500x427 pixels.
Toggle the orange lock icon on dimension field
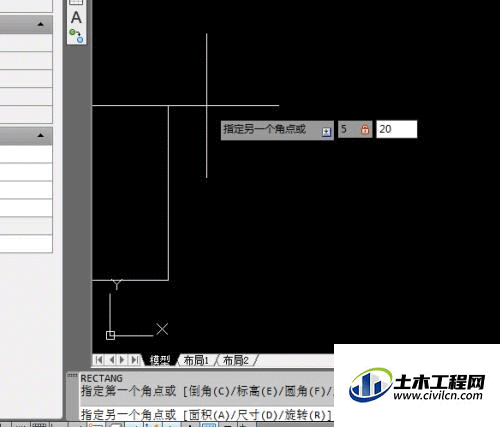(x=365, y=129)
